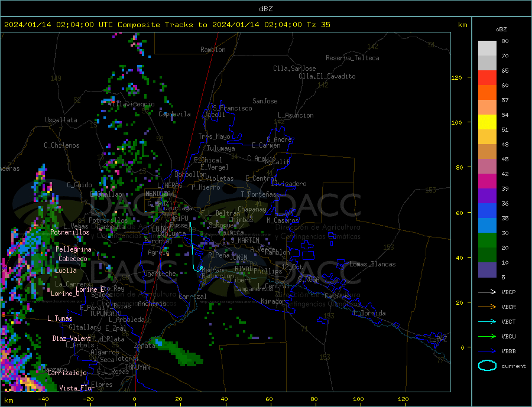The height and width of the screenshot is (407, 532).
Task: Click the green VBCU arrow legend icon
Action: pos(487,337)
